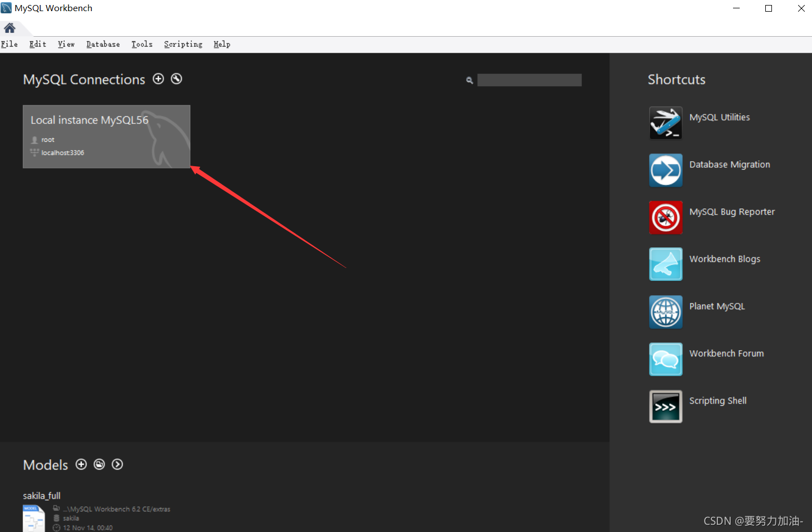Open MySQL Utilities shortcut label
This screenshot has width=812, height=532.
720,117
